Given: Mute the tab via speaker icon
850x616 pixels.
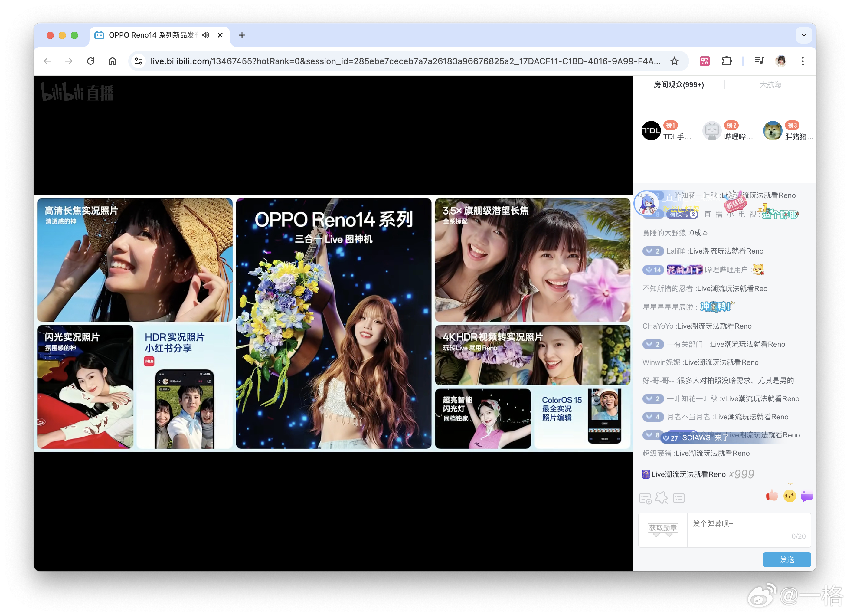Looking at the screenshot, I should click(206, 35).
